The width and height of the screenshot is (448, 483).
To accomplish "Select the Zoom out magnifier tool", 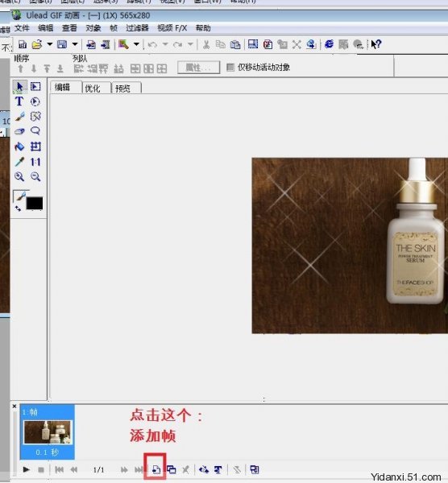I will [35, 176].
